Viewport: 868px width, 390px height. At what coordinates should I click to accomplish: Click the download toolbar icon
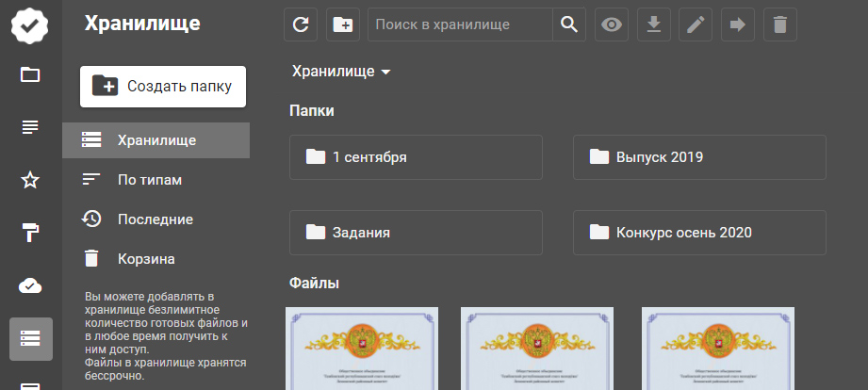[654, 24]
